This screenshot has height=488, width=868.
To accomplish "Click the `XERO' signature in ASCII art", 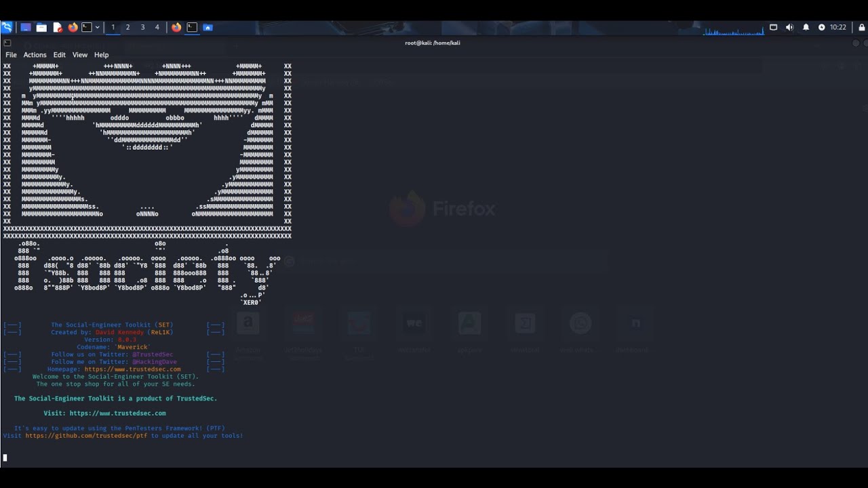I will [x=251, y=302].
